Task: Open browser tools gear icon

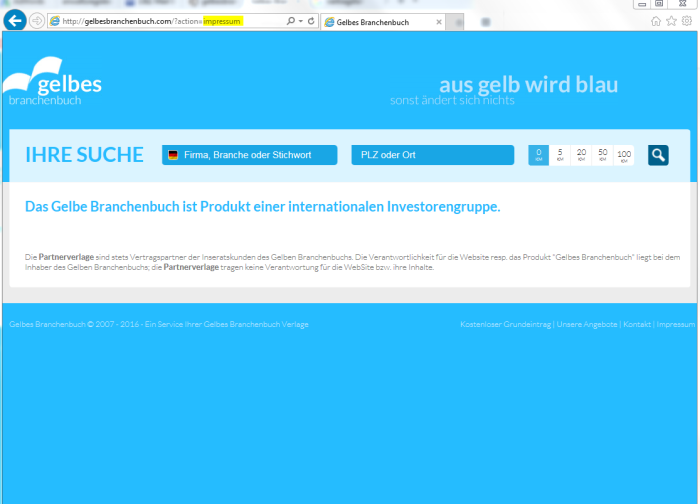Action: [x=687, y=21]
